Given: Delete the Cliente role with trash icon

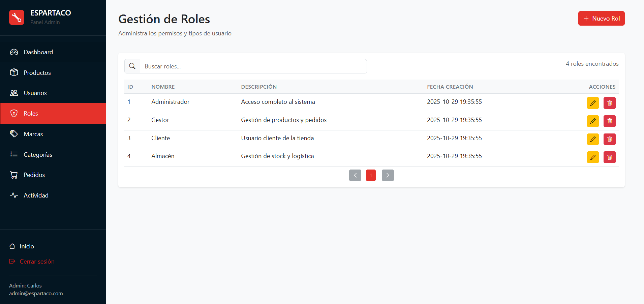Looking at the screenshot, I should [610, 139].
